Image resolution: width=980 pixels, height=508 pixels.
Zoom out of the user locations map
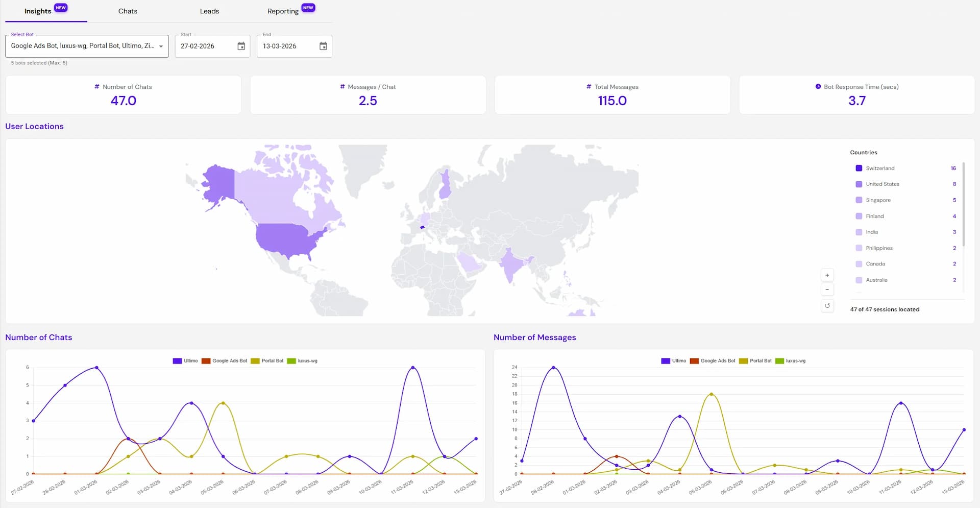(827, 289)
